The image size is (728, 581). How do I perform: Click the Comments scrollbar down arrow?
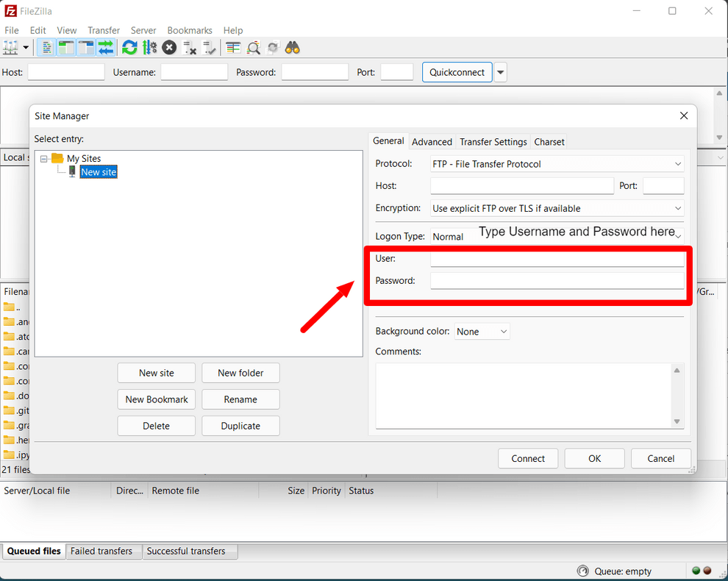pyautogui.click(x=677, y=421)
